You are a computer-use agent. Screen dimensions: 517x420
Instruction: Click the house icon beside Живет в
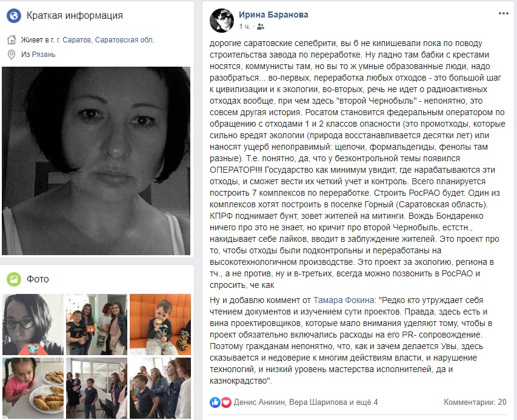(12, 40)
